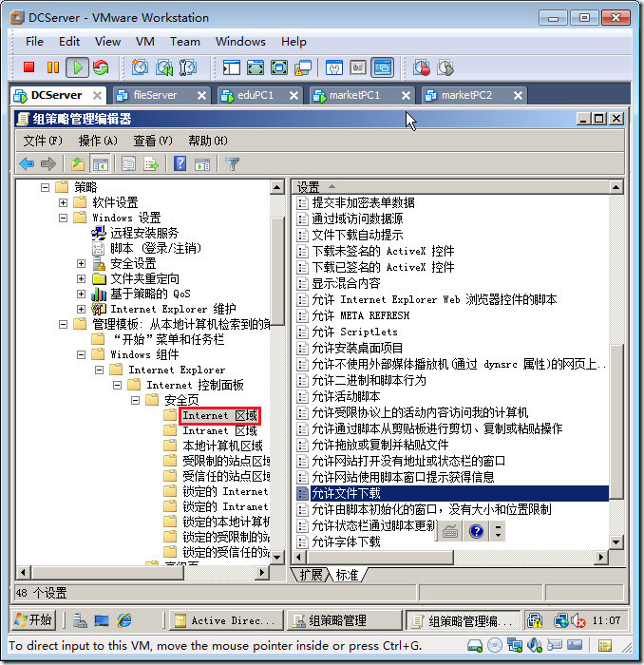644x665 pixels.
Task: Take a VM snapshot with the clock icon
Action: click(140, 67)
